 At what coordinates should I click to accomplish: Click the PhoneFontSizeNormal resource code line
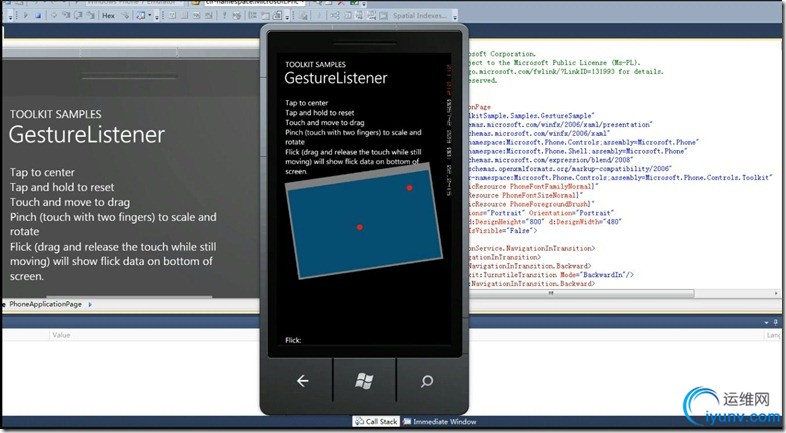click(526, 195)
